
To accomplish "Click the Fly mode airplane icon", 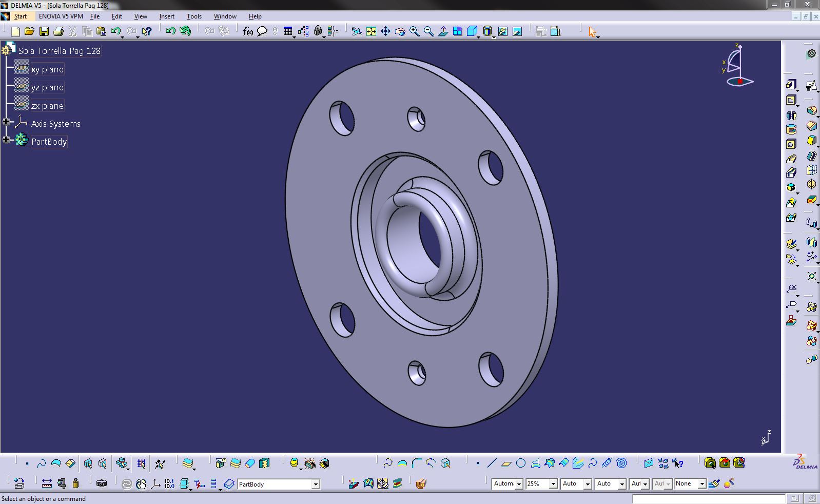I will click(357, 32).
